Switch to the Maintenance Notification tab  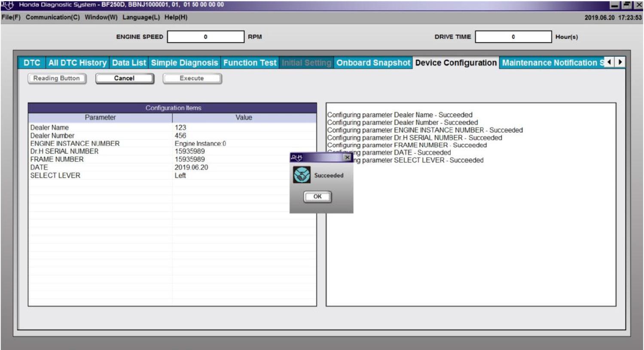click(552, 63)
